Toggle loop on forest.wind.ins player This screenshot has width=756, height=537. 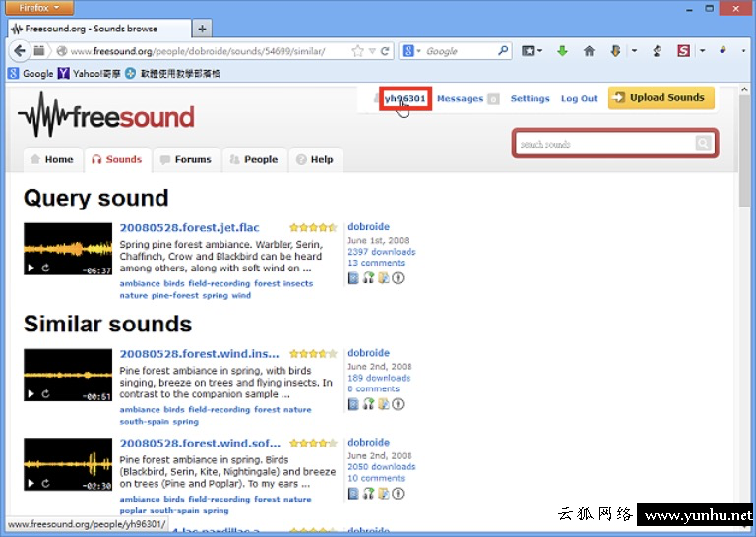[x=45, y=394]
